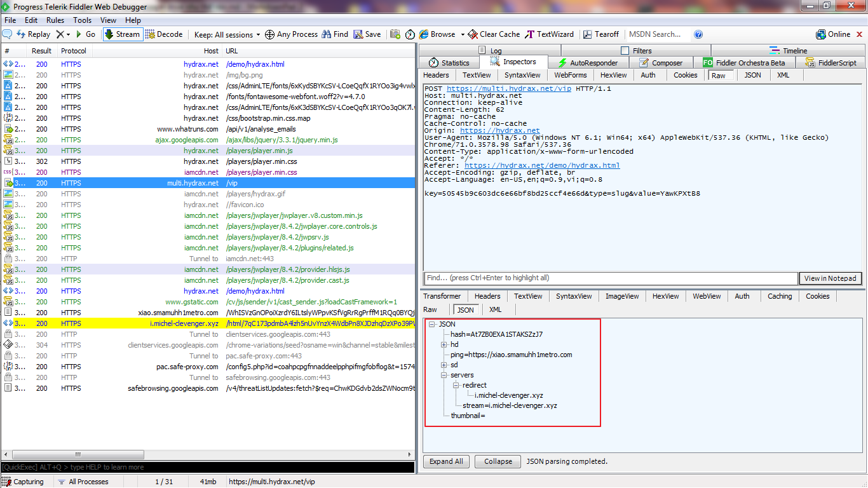
Task: Select the /players/hydrax.gif session row
Action: (208, 194)
